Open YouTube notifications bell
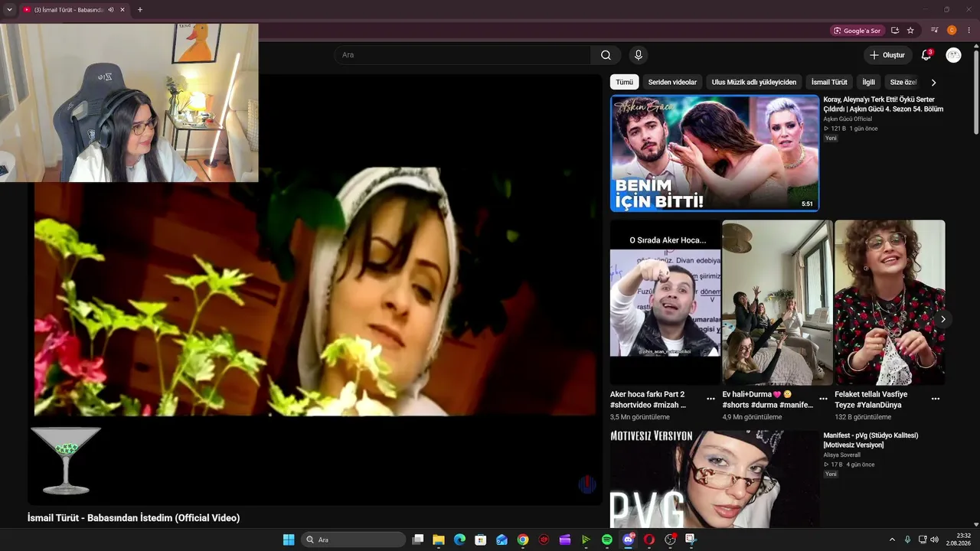980x551 pixels. [x=926, y=55]
